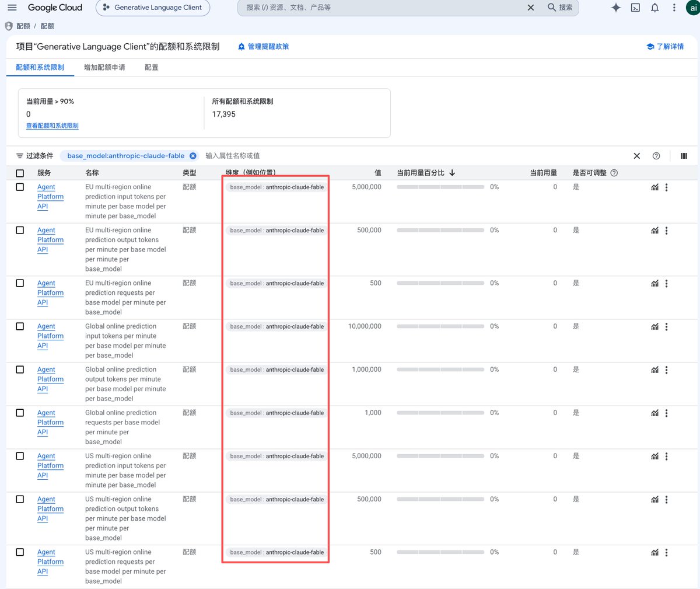700x589 pixels.
Task: Open the Gemini sparkle assistant icon
Action: [616, 8]
